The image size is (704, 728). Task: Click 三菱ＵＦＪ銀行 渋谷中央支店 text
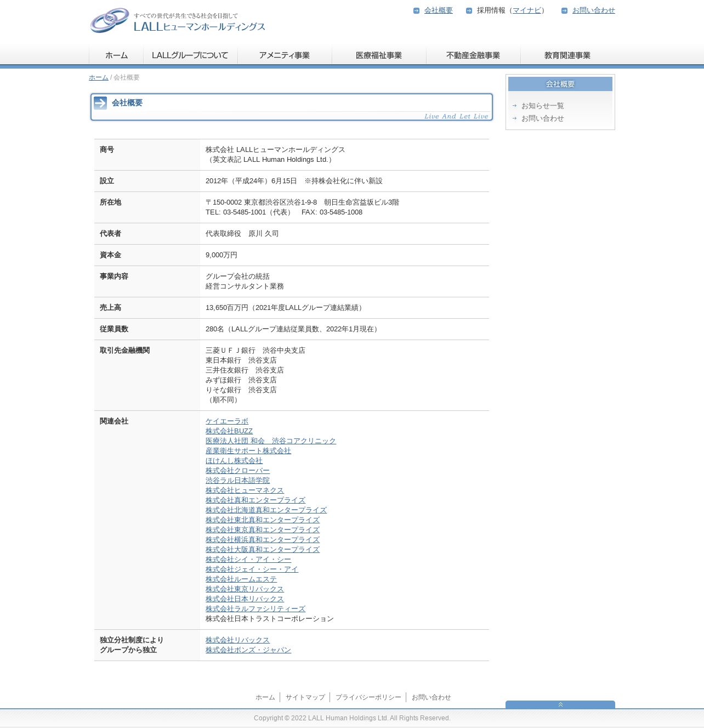pos(256,351)
